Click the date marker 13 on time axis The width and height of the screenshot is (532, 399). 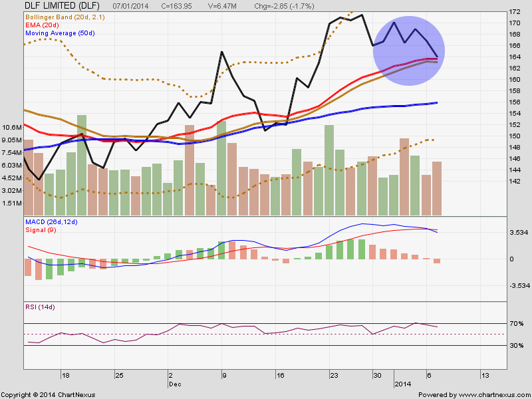point(485,376)
